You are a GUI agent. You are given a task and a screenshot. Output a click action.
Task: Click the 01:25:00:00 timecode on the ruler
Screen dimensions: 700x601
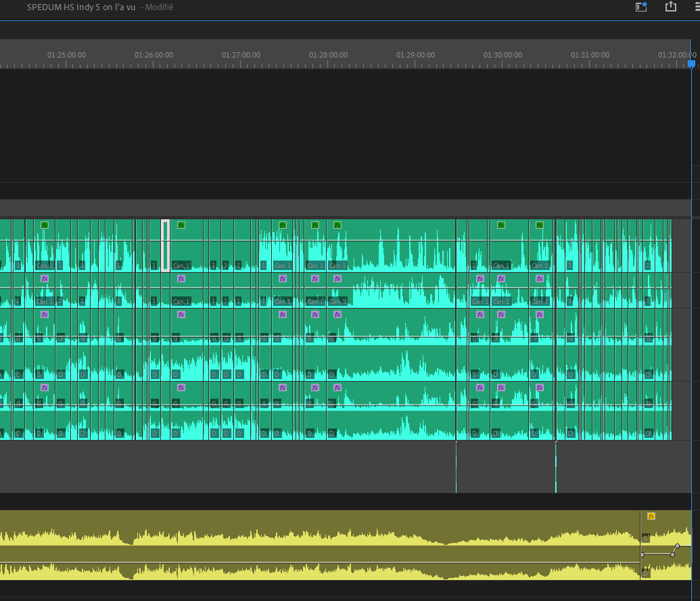(66, 55)
